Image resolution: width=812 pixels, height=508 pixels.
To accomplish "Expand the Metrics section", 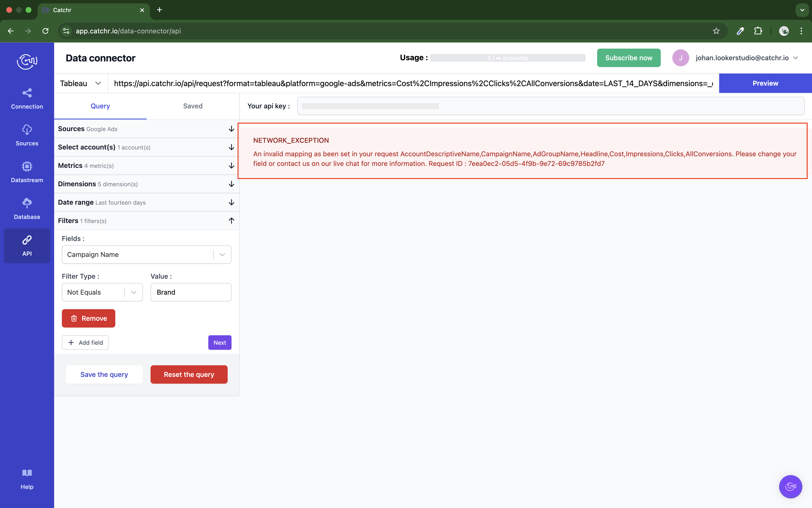I will click(x=146, y=166).
